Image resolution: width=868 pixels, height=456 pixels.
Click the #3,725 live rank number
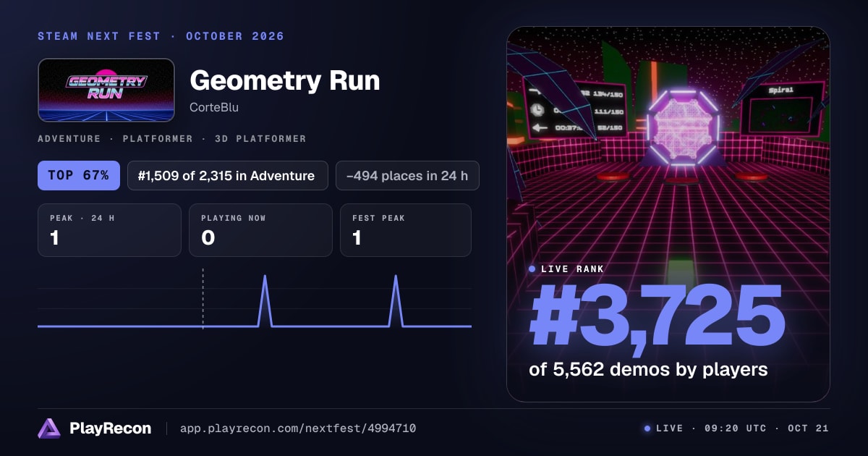point(657,316)
